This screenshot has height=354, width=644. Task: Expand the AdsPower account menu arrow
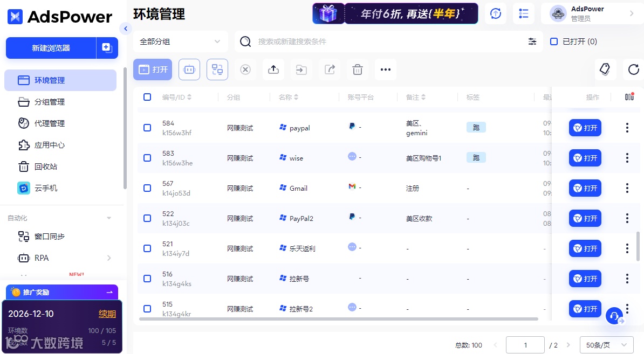click(632, 13)
